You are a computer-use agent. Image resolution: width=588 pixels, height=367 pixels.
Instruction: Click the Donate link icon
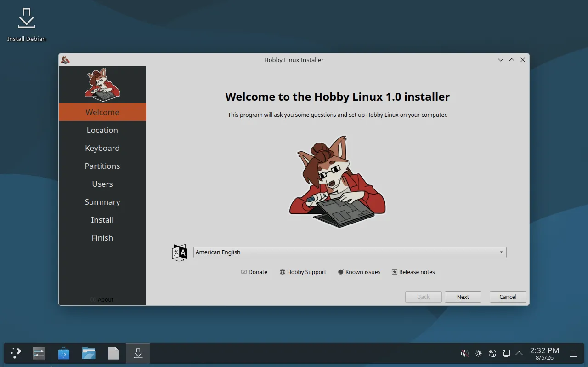pos(244,272)
